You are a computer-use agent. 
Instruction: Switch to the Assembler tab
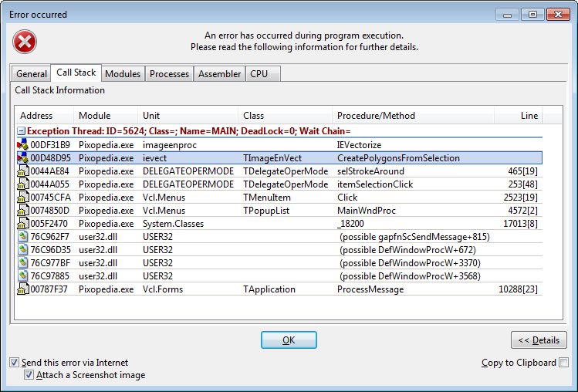pyautogui.click(x=219, y=74)
